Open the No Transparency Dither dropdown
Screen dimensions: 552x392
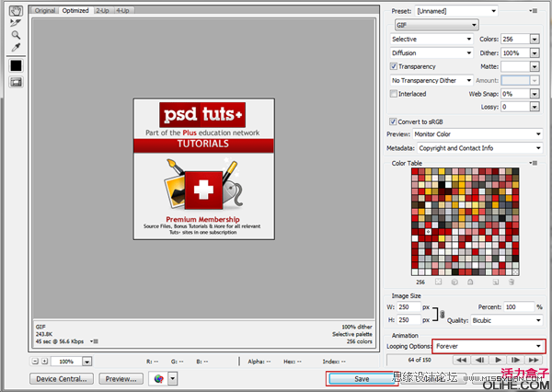pos(431,81)
